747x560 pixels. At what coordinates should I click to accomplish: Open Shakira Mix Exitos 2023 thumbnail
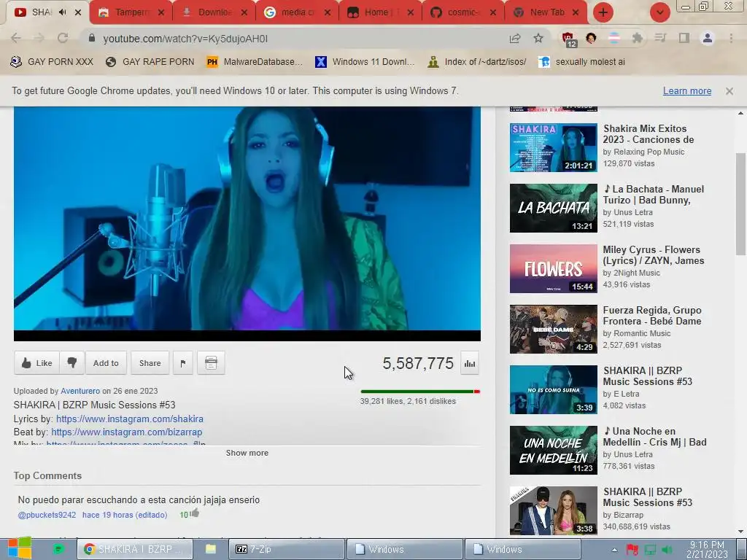pos(553,147)
